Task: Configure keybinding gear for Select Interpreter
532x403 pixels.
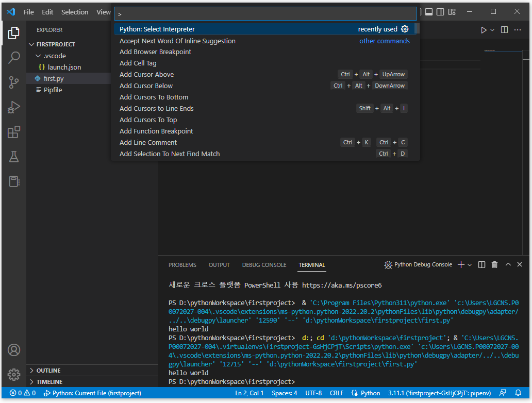Action: click(x=405, y=29)
